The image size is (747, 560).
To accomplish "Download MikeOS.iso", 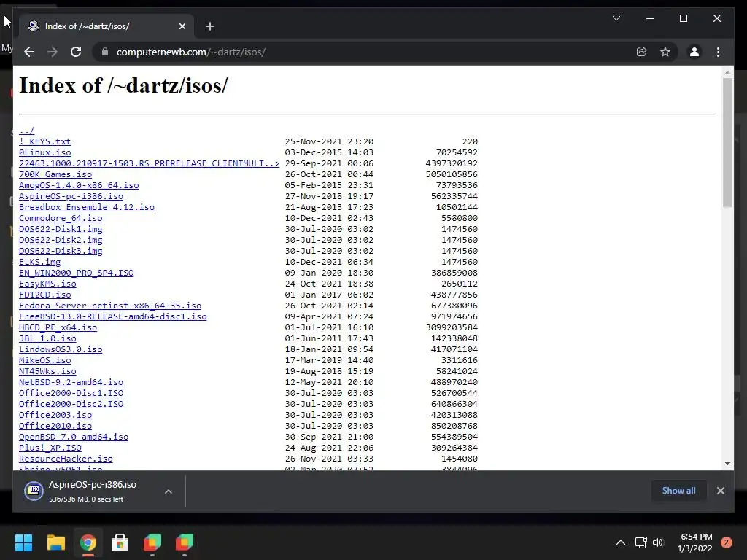I will coord(44,360).
